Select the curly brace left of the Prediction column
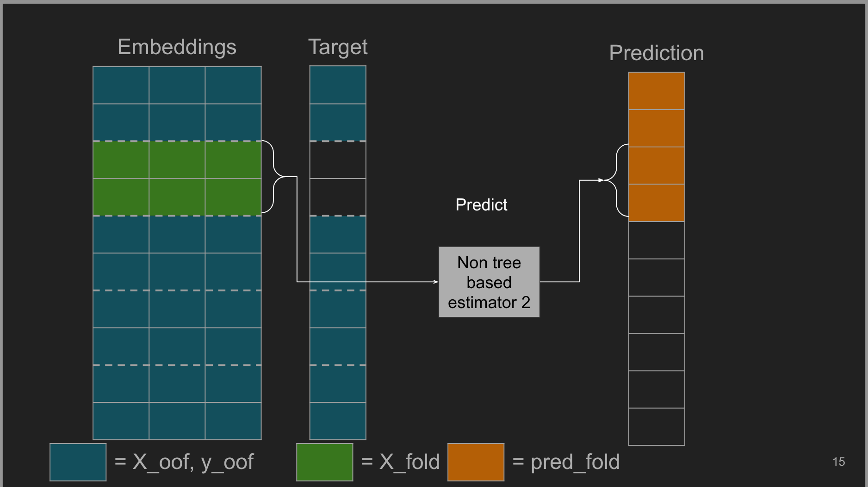The image size is (868, 487). click(x=618, y=180)
